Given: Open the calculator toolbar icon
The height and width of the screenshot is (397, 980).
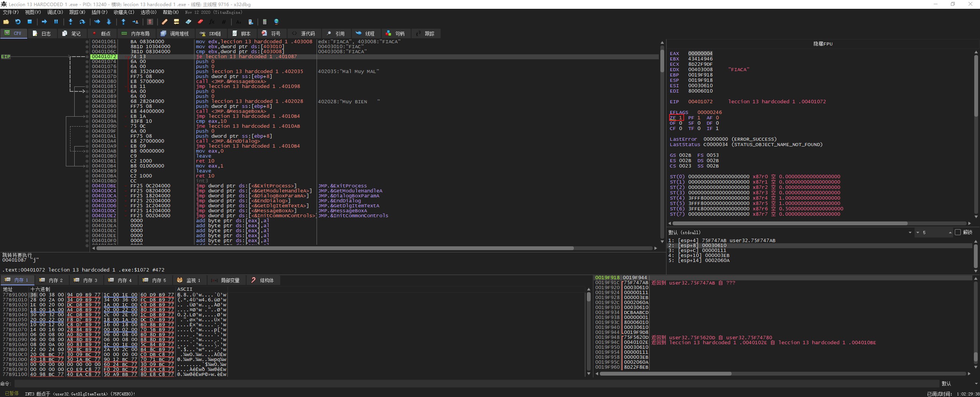Looking at the screenshot, I should coord(265,22).
